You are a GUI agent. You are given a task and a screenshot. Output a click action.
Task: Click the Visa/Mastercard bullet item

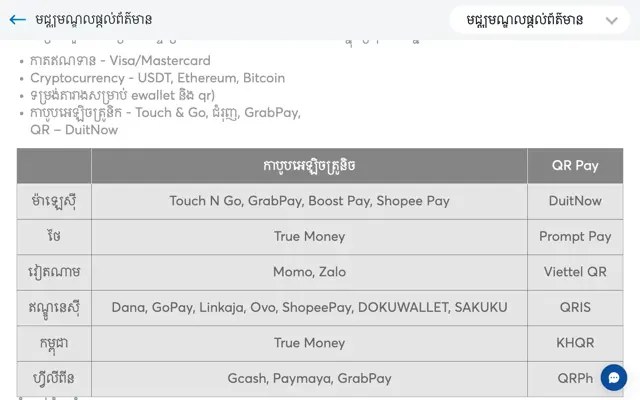(x=120, y=60)
